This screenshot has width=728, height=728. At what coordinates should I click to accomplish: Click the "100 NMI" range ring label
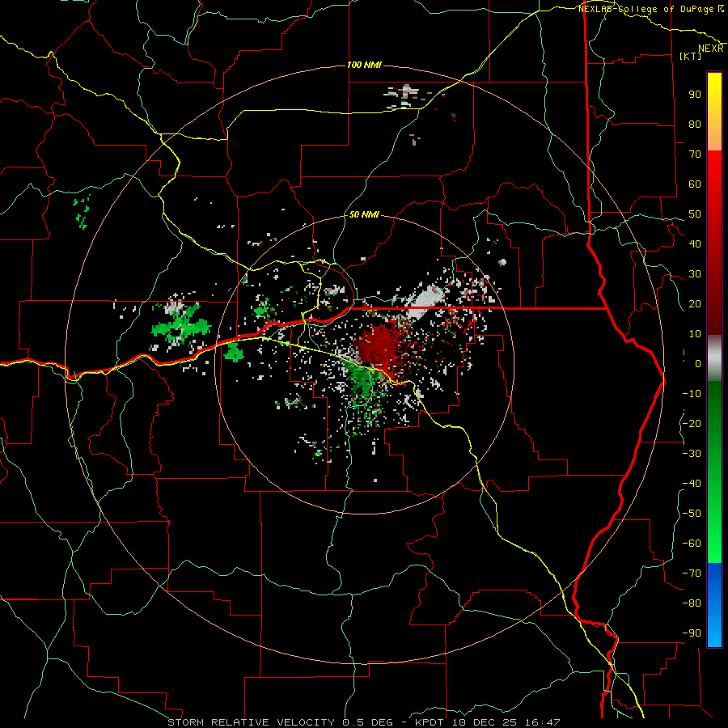tap(364, 65)
